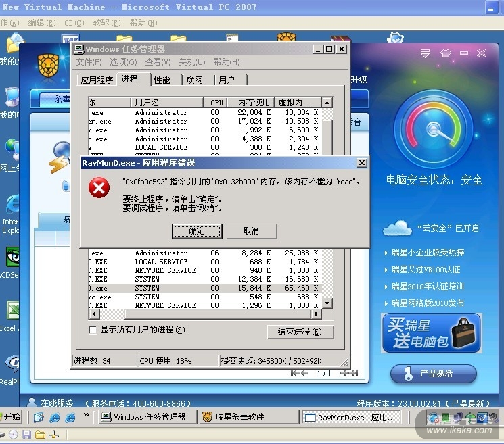The height and width of the screenshot is (444, 504).
Task: Select the Excel desktop shortcut icon
Action: pos(13,310)
